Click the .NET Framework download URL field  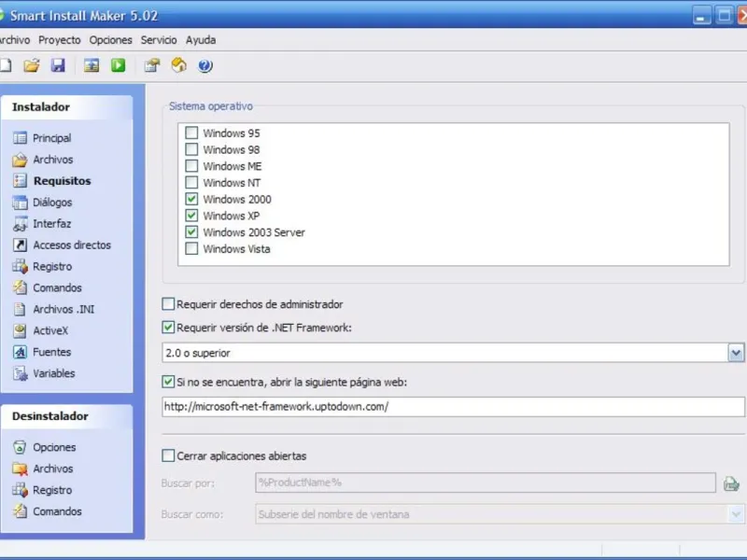point(453,407)
